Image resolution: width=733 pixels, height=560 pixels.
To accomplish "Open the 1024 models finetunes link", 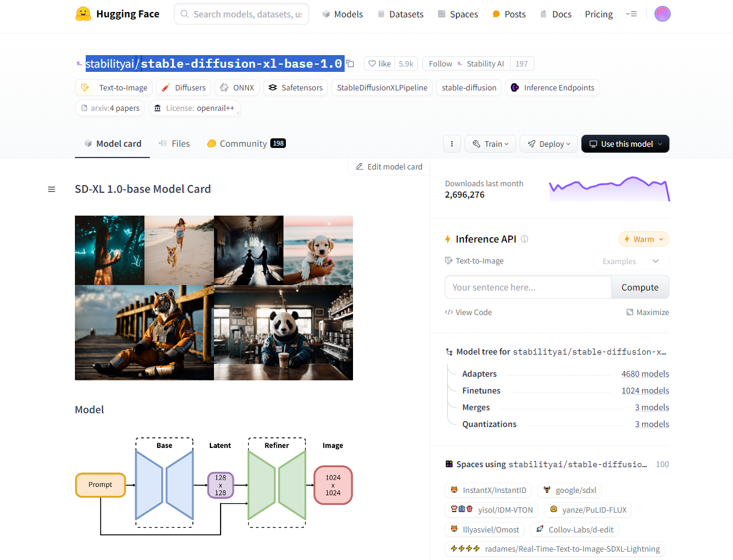I will tap(645, 391).
